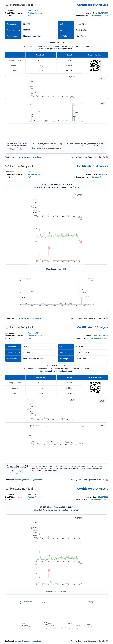Click 'Scan to Validate:' header in the BPC-157 table

coord(95,55)
